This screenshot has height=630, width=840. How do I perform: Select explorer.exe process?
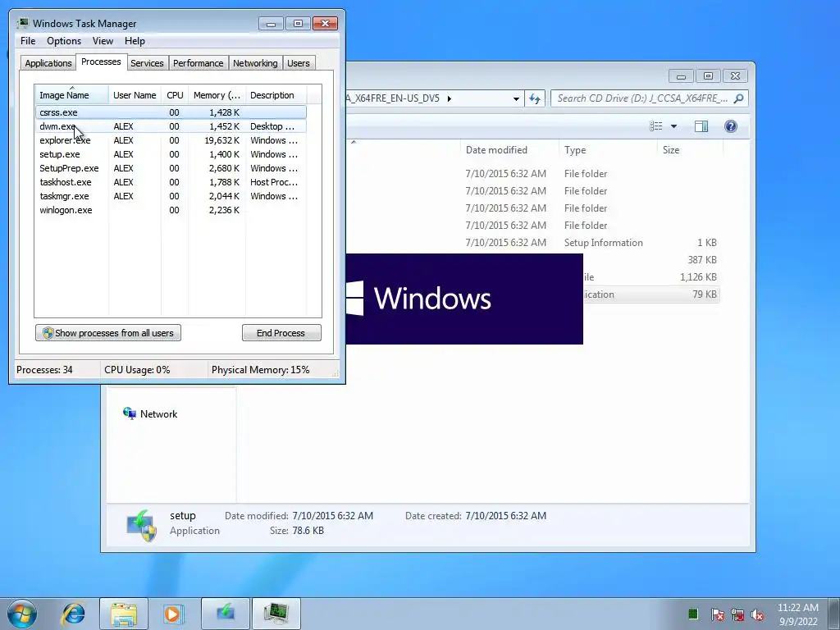171,140
